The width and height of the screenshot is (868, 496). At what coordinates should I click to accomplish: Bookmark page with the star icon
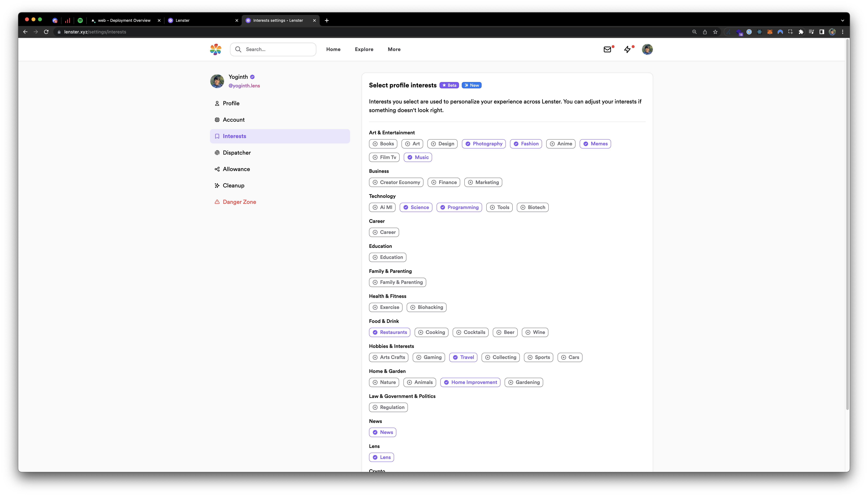coord(715,32)
